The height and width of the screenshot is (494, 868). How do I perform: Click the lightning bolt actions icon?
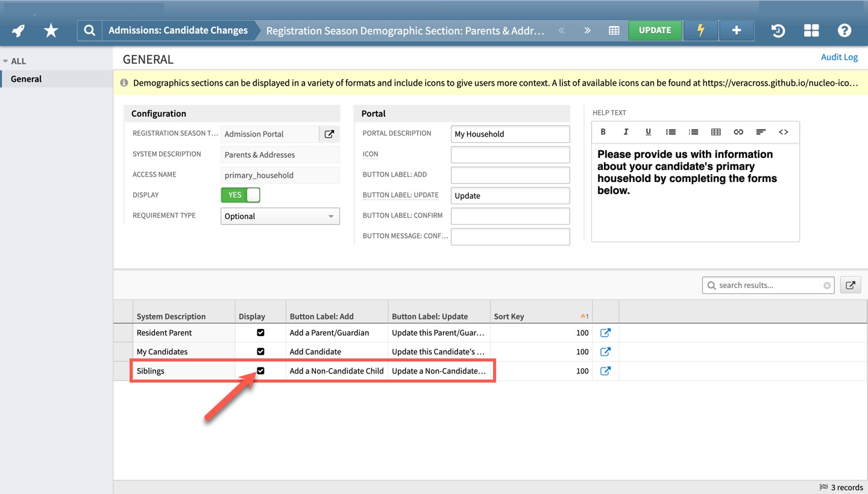tap(700, 31)
